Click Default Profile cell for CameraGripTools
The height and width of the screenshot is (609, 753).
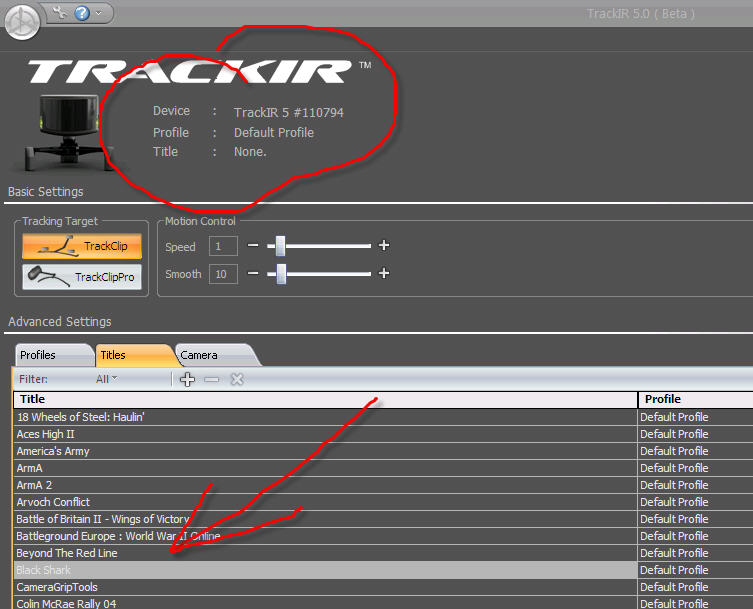(695, 587)
